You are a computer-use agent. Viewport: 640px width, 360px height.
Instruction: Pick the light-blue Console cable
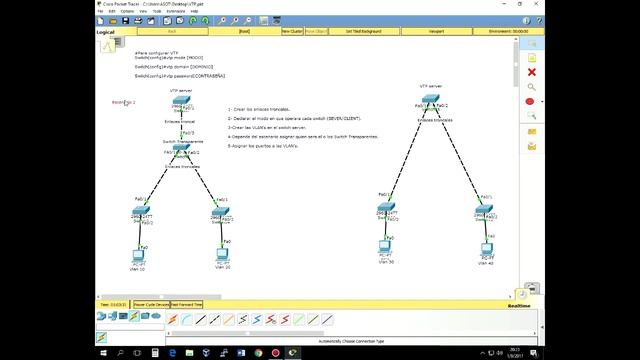pos(187,319)
